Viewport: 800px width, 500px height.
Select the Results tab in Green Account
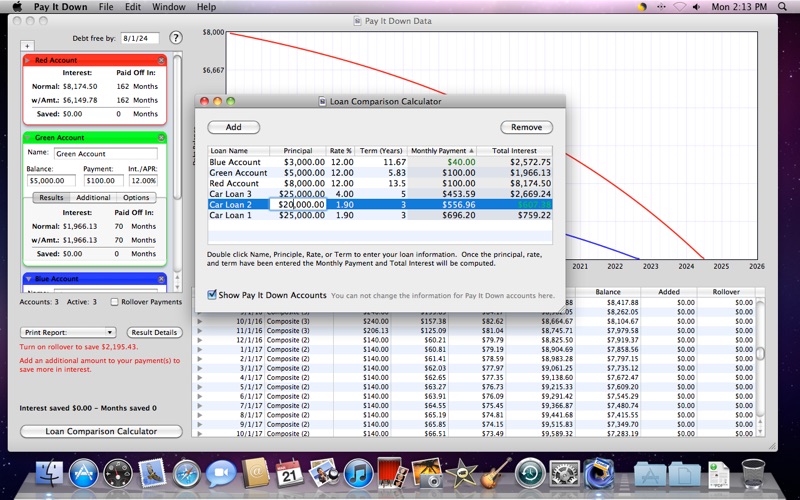[x=51, y=197]
